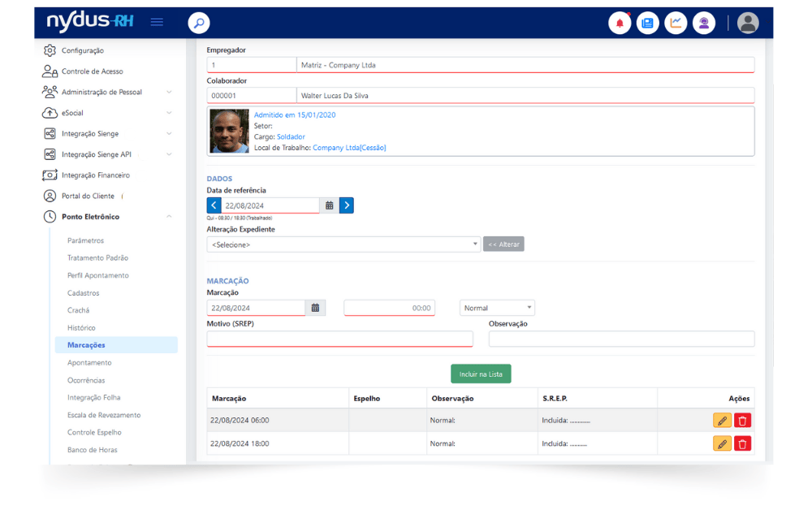Click the Integração Sienge API icon

click(50, 154)
